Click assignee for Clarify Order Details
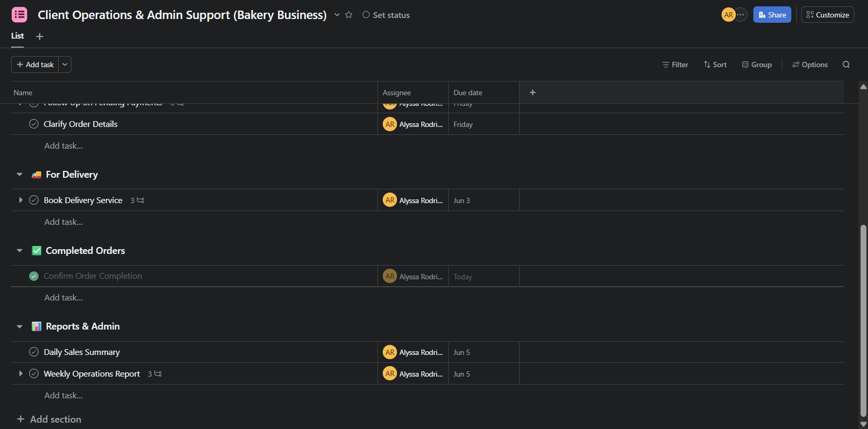The height and width of the screenshot is (429, 868). (x=413, y=124)
